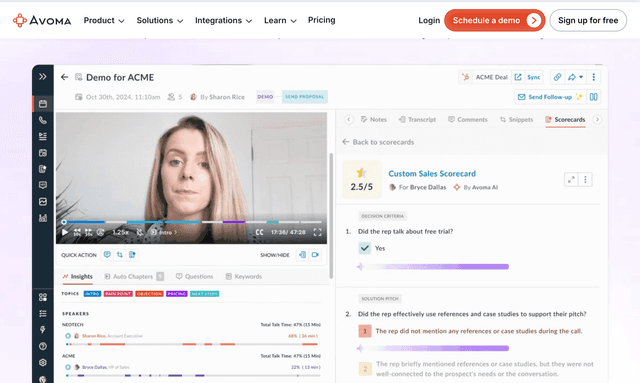The width and height of the screenshot is (640, 383).
Task: Play the meeting recording
Action: (64, 232)
